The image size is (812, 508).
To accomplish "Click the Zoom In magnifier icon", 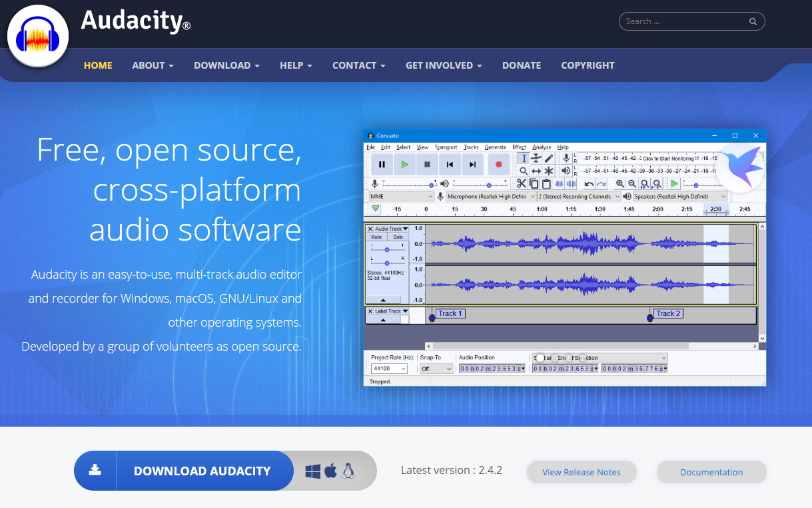I will click(x=620, y=183).
